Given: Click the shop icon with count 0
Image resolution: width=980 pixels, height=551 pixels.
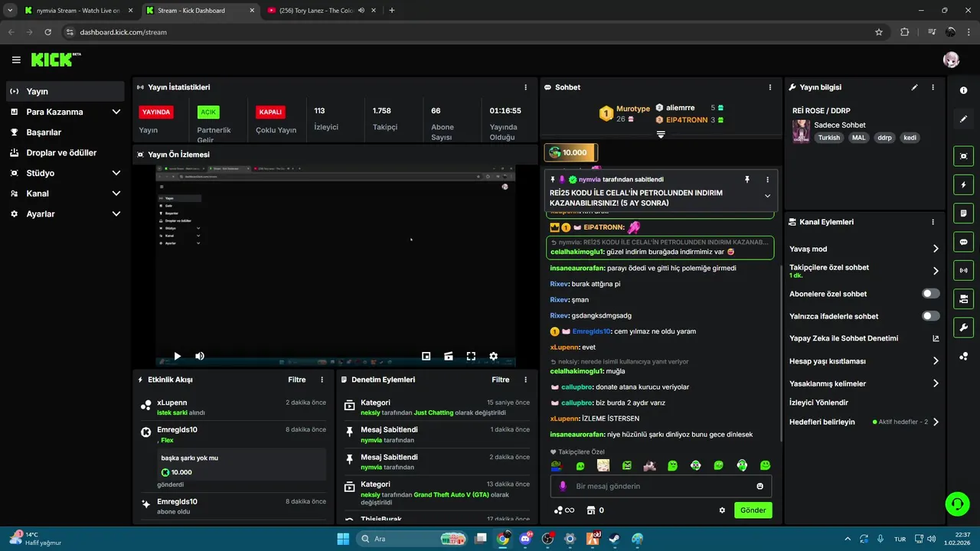Looking at the screenshot, I should (x=595, y=510).
